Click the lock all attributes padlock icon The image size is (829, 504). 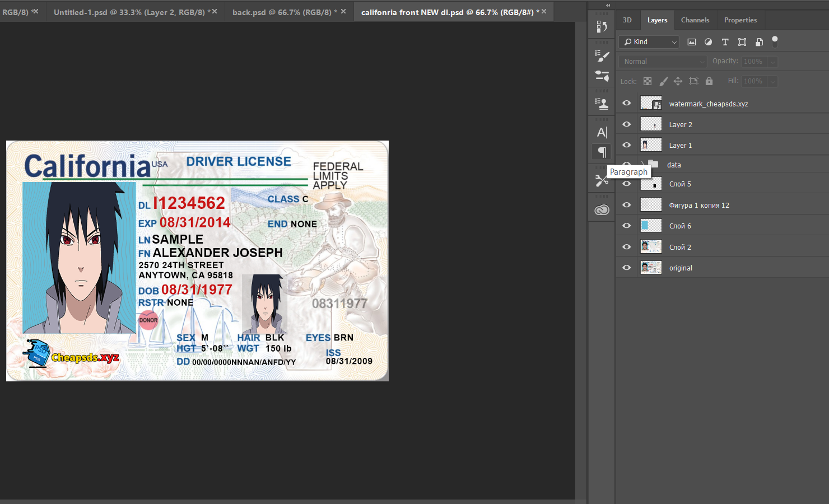[x=709, y=81]
